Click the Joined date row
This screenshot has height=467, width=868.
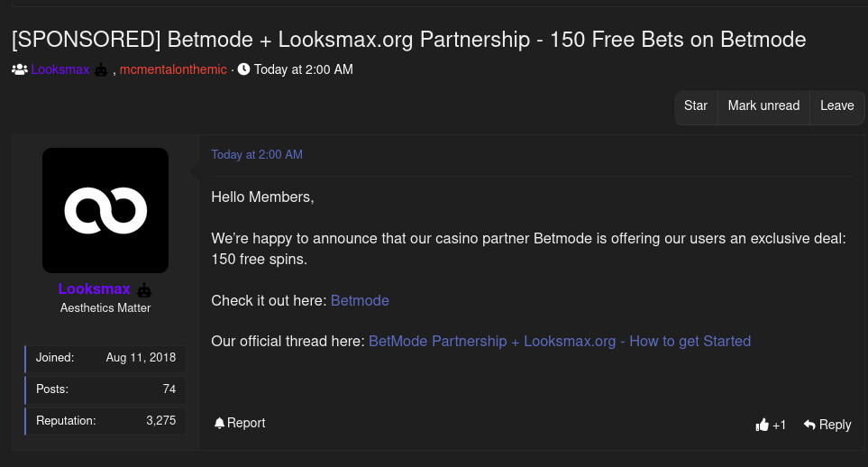pyautogui.click(x=105, y=358)
